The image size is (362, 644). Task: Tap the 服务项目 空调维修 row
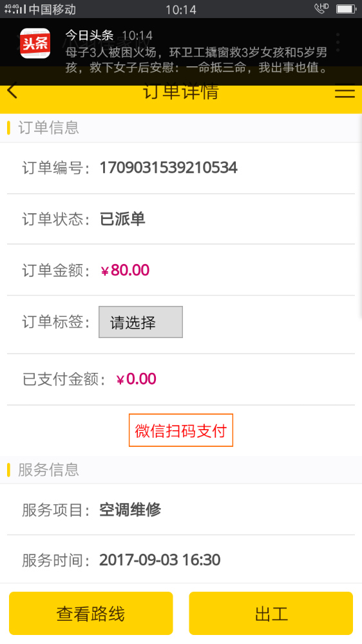click(181, 509)
